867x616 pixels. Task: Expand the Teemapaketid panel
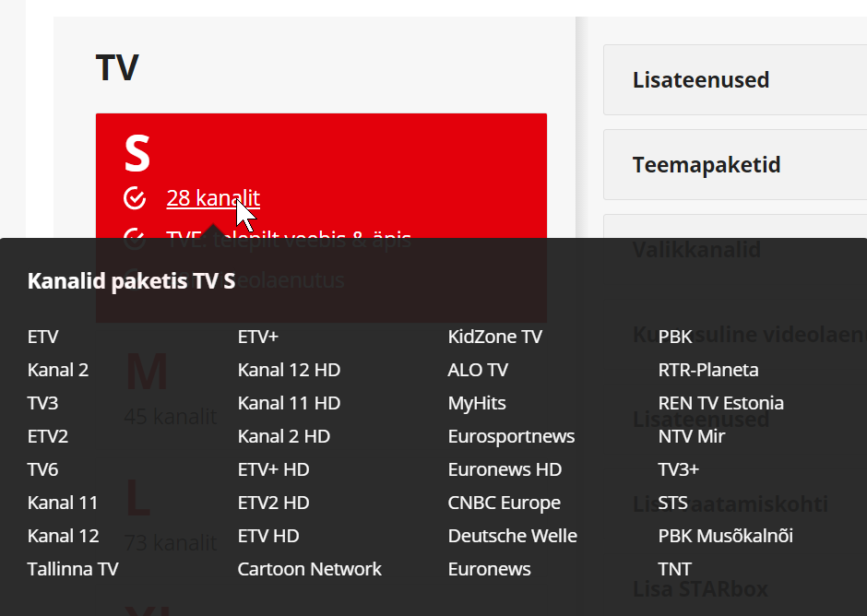point(735,165)
